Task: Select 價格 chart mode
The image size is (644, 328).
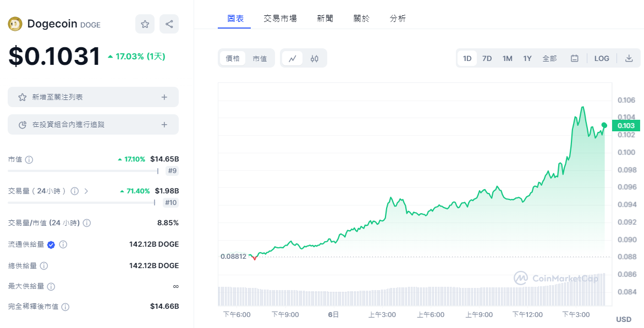Action: pos(233,58)
